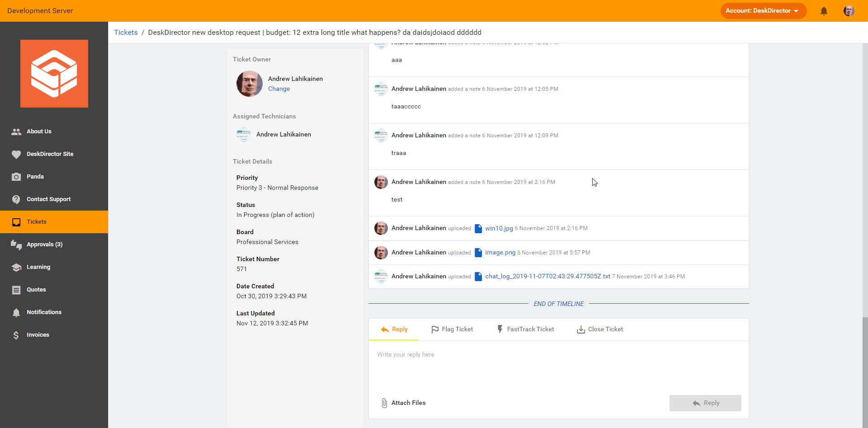Click the Assigned Technician avatar image
Image resolution: width=868 pixels, height=428 pixels.
click(x=244, y=135)
